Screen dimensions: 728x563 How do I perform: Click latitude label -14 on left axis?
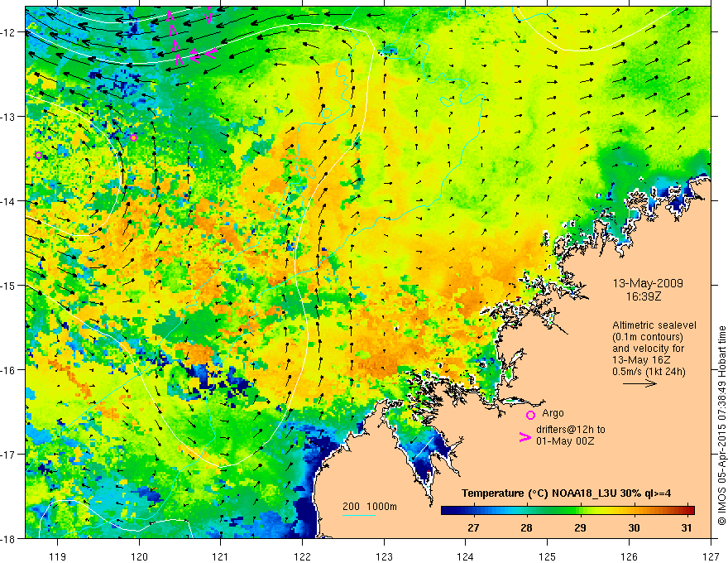click(x=9, y=201)
